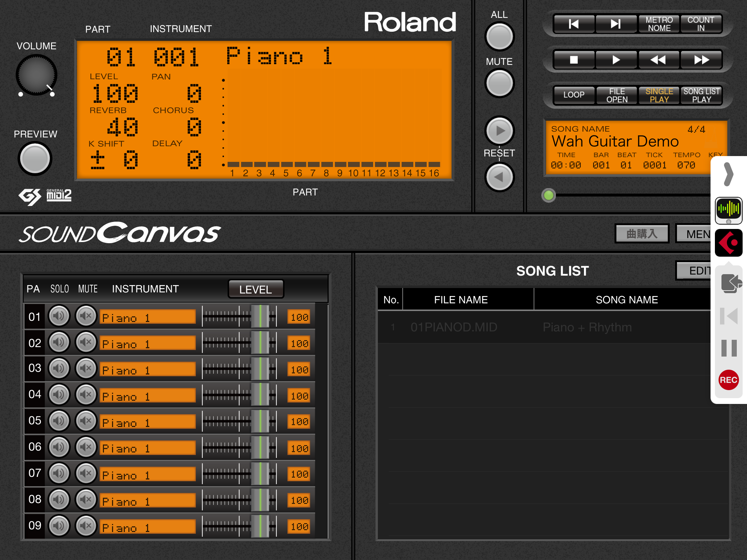This screenshot has width=747, height=560.
Task: Click the part 06 level fader
Action: (x=260, y=448)
